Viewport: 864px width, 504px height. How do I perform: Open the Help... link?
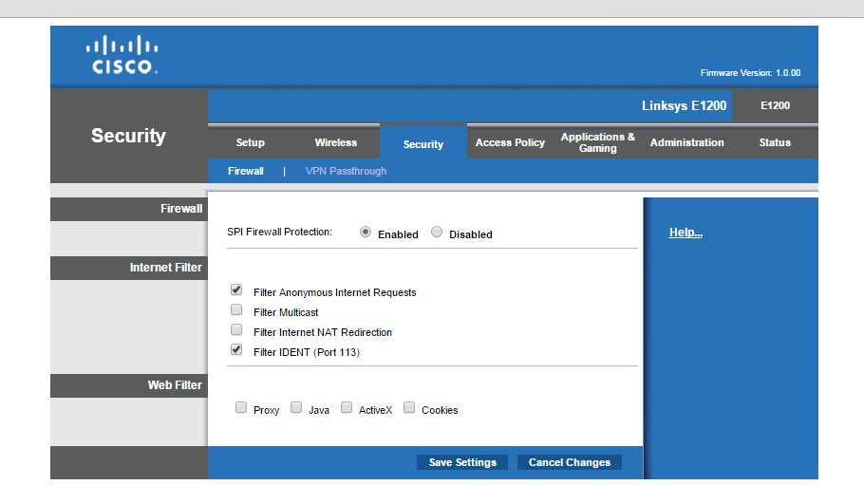[x=686, y=232]
